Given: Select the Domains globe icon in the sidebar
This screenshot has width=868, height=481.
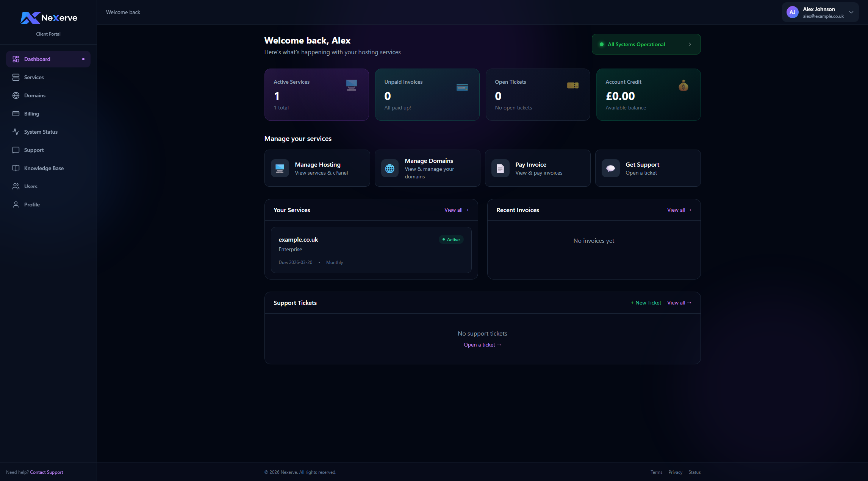Looking at the screenshot, I should (x=16, y=95).
